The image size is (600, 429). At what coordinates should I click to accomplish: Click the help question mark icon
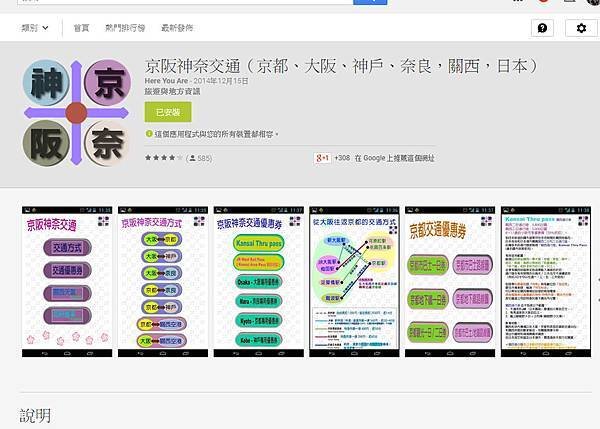542,28
